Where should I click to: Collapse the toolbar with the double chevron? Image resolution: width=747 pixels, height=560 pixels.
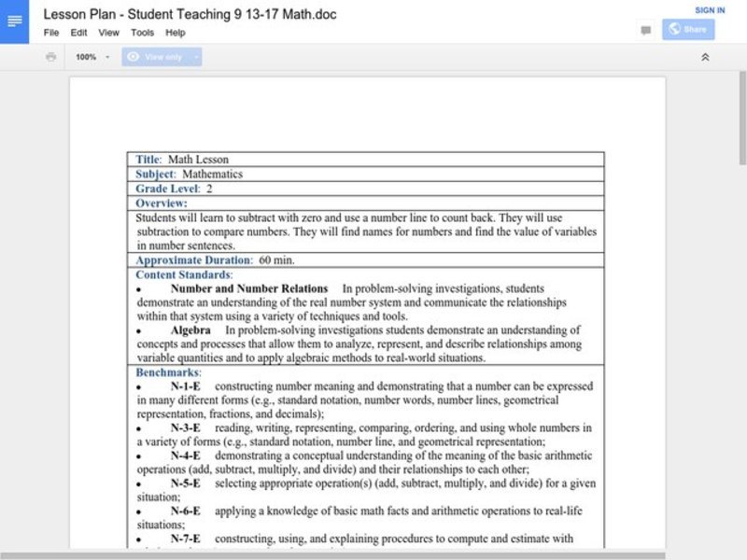[x=706, y=57]
